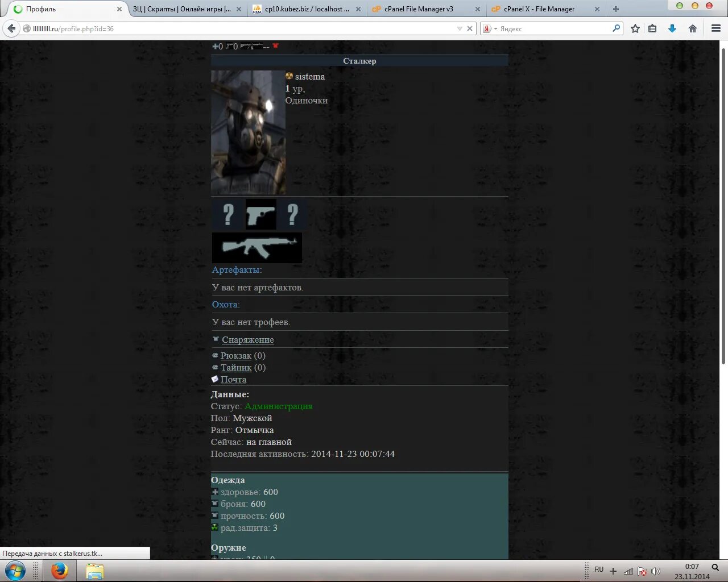Open the Снаряжение link

pos(248,339)
